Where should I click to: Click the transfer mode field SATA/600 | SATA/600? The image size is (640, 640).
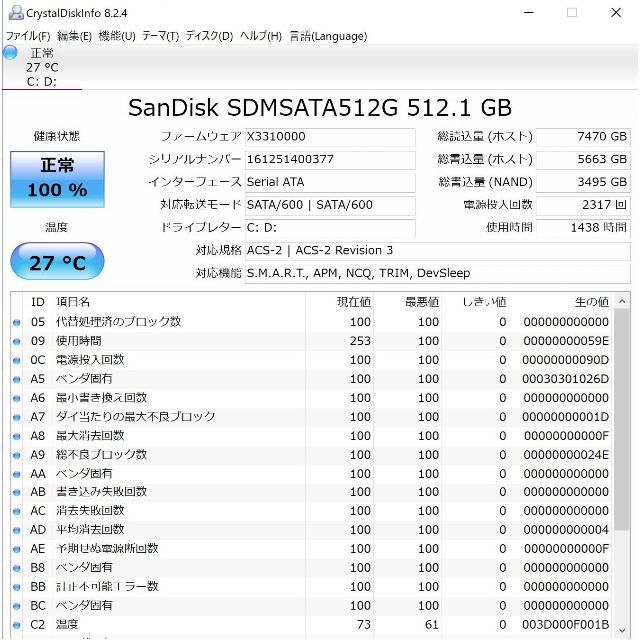pos(330,205)
